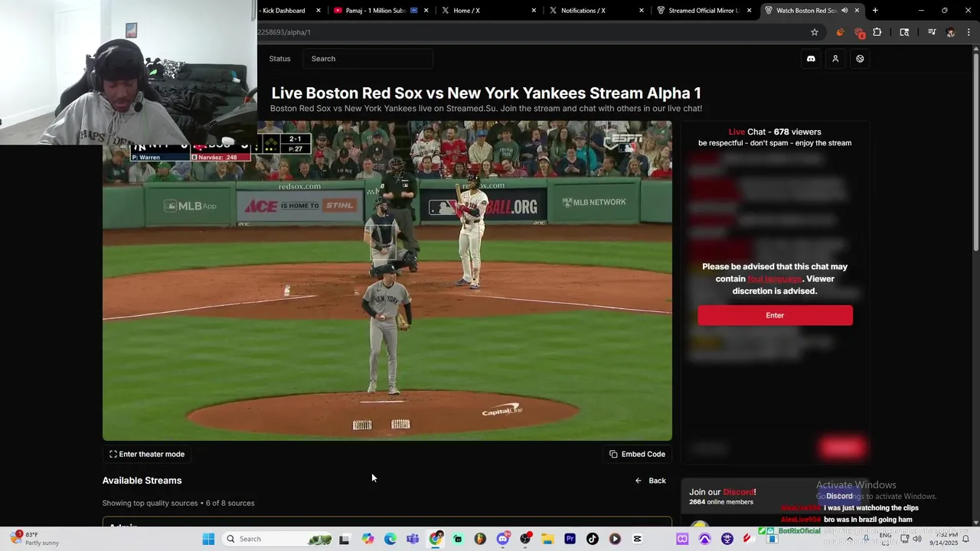Mute the Watch Boston Red Sox tab audio
980x551 pixels.
point(844,11)
